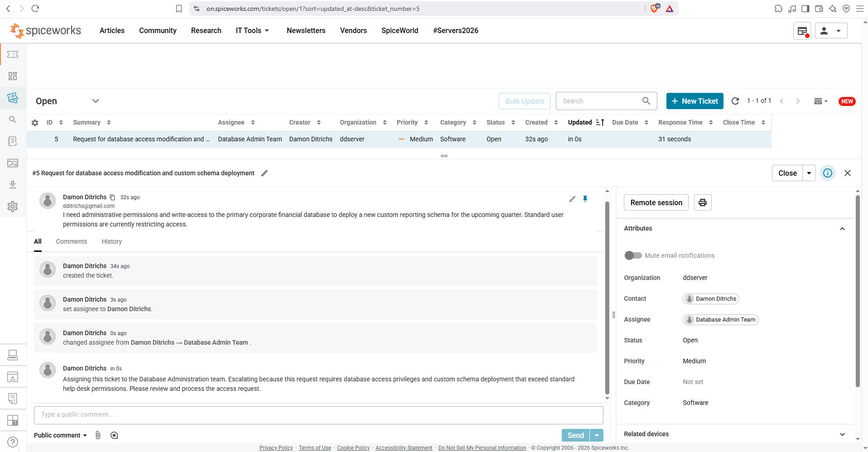Open Articles in top navigation
This screenshot has height=452, width=868.
[112, 30]
